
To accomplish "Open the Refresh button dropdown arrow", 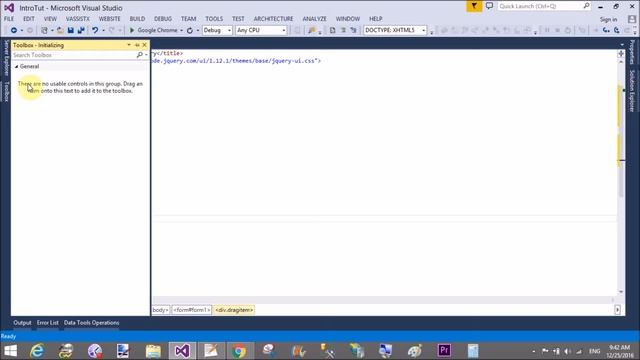I will (x=198, y=31).
